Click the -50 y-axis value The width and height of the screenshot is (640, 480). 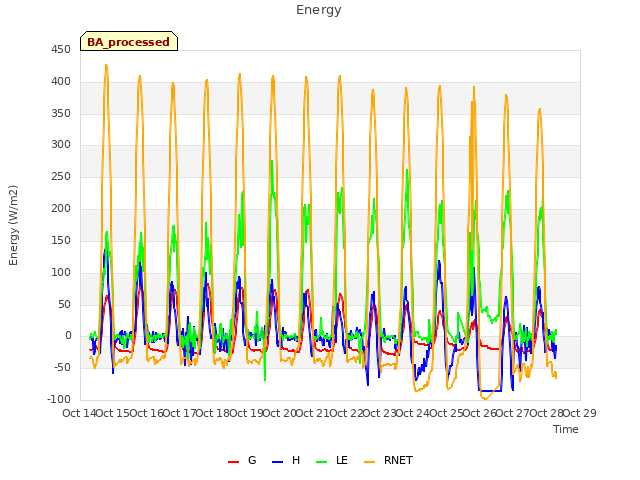61,367
